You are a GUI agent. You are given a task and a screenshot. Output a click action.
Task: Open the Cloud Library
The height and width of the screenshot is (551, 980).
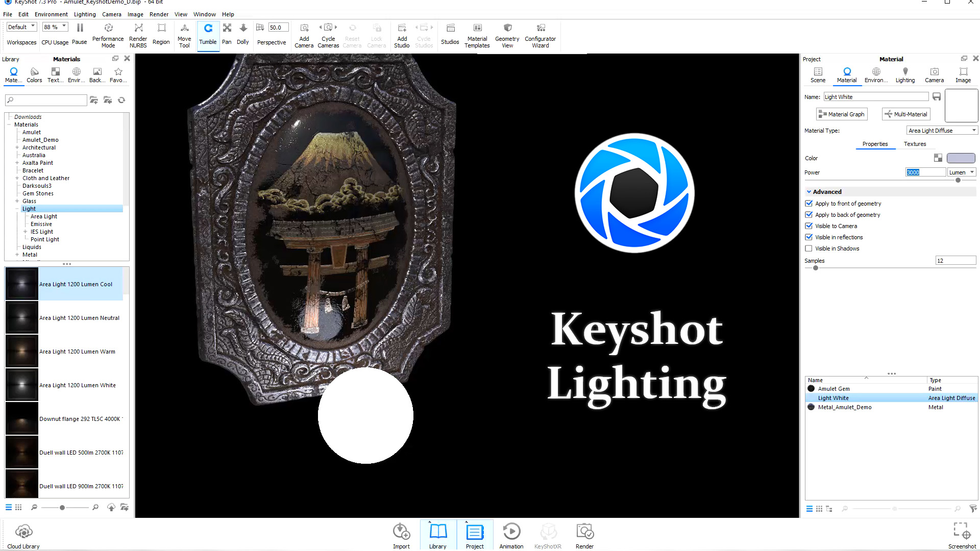pyautogui.click(x=23, y=536)
